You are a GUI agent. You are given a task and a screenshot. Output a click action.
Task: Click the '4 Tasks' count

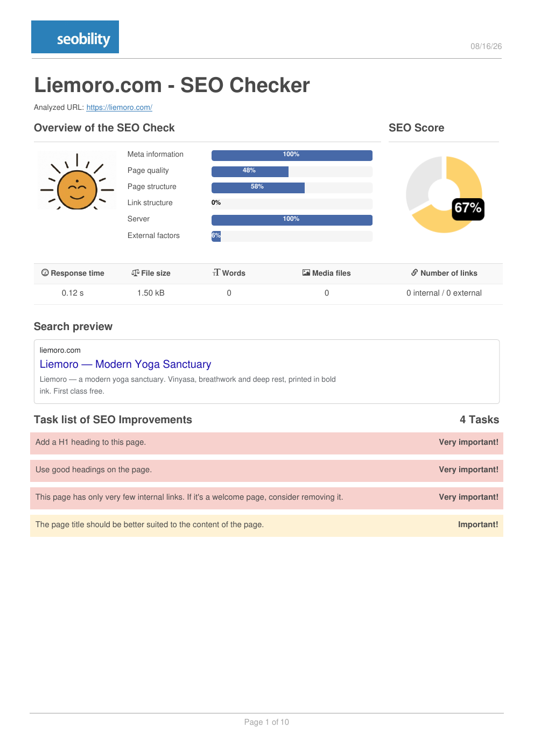pyautogui.click(x=479, y=419)
